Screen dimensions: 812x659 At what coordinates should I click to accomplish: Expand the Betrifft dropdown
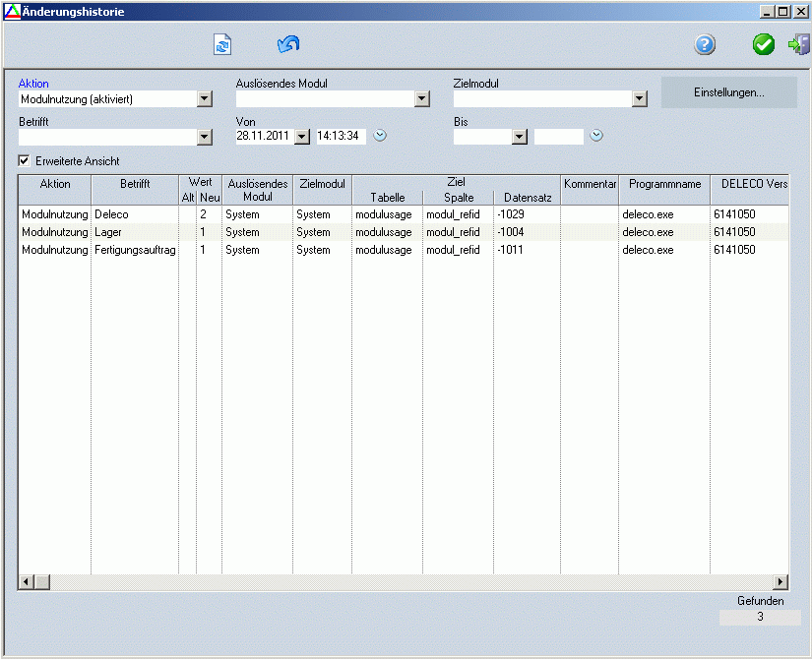click(204, 137)
